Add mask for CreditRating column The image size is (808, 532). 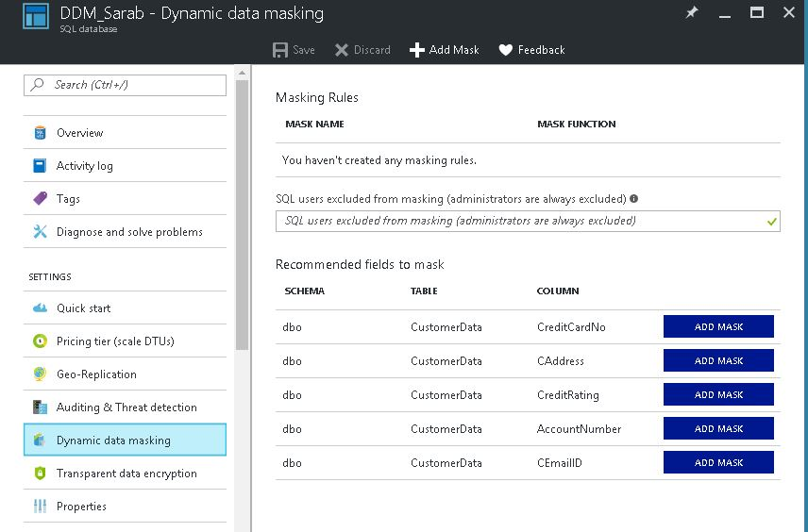(718, 394)
